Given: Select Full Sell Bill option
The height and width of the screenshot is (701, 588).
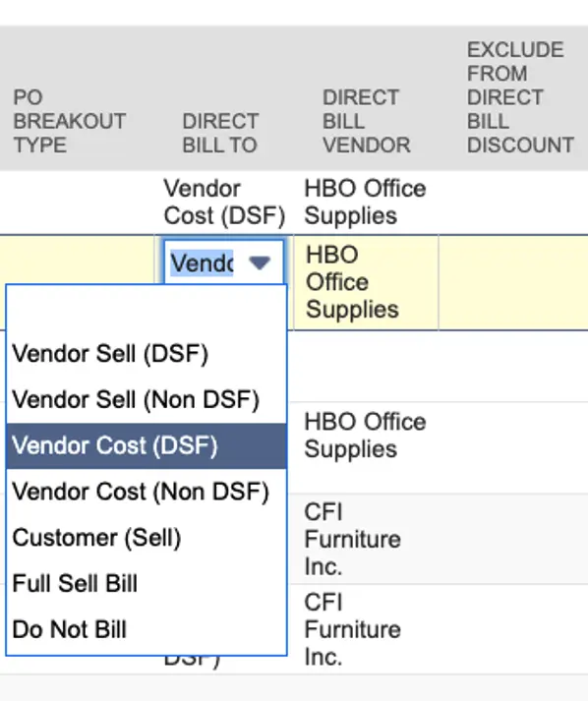Looking at the screenshot, I should (147, 584).
